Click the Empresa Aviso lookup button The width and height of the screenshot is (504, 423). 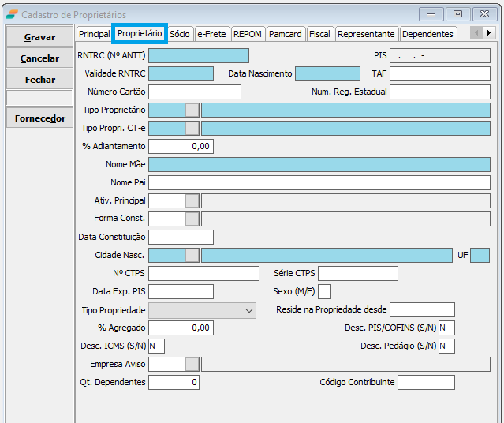point(192,364)
